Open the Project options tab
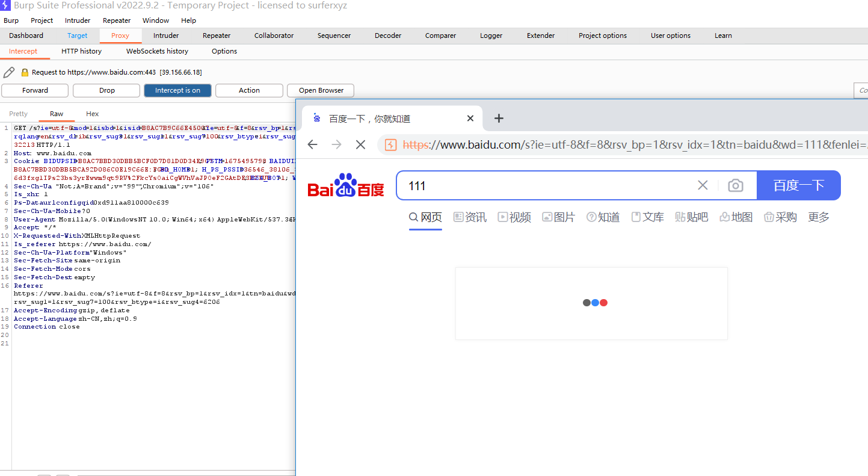This screenshot has width=868, height=476. [603, 36]
